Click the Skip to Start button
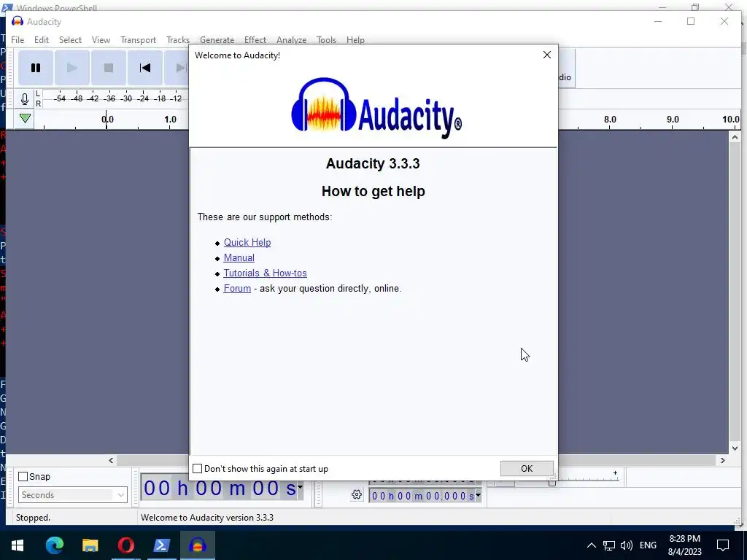The image size is (747, 560). [145, 68]
